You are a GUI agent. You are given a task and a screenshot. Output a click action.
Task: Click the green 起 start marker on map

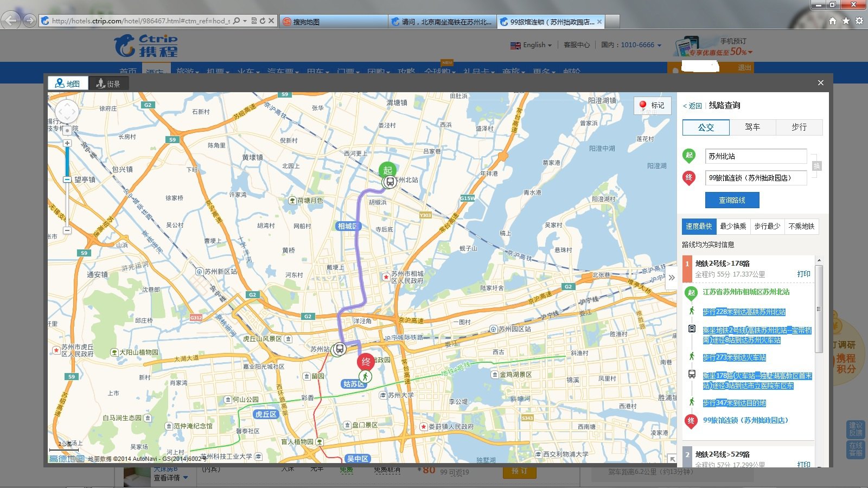[x=387, y=170]
